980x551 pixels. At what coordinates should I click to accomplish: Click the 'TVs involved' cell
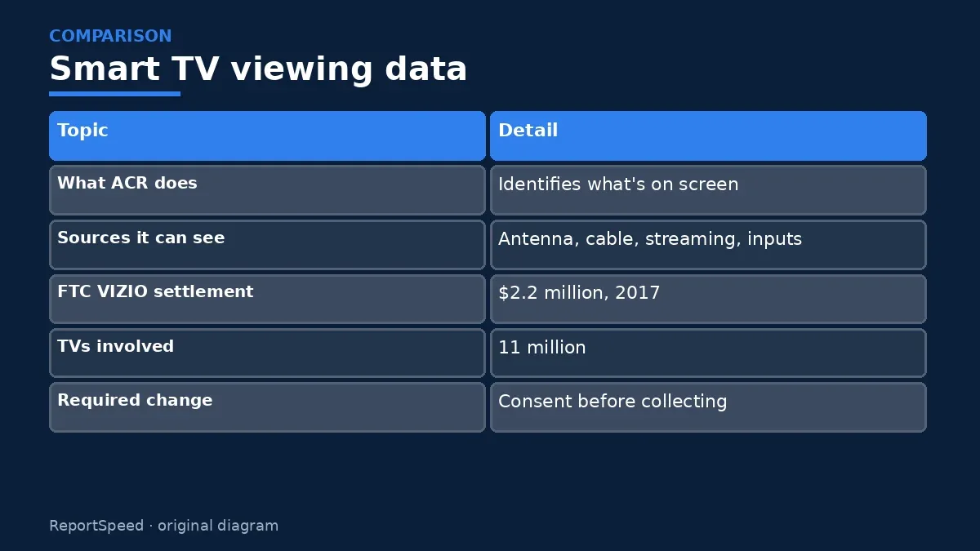coord(267,353)
